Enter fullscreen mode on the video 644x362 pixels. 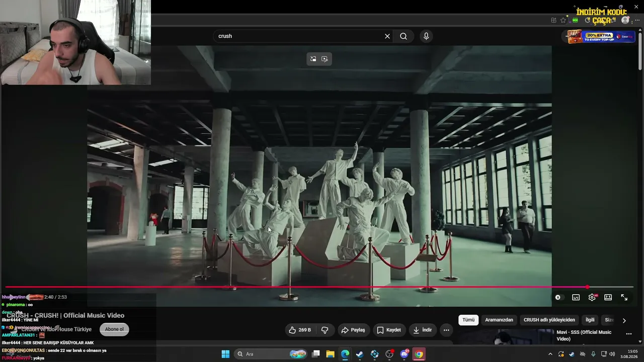(624, 297)
